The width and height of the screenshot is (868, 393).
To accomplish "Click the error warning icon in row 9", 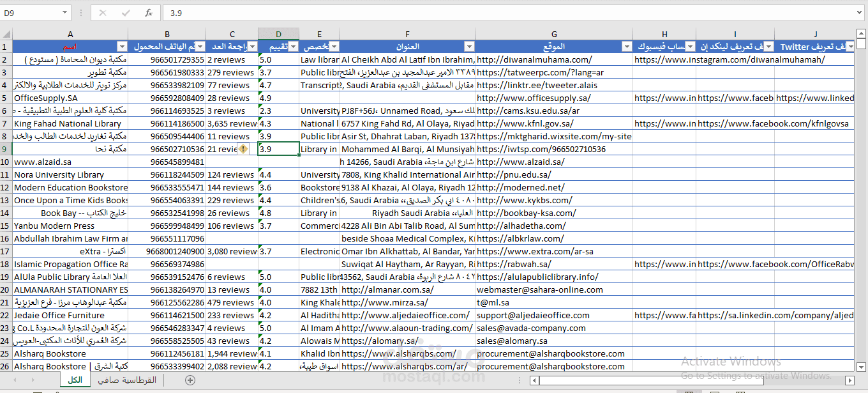I will pos(244,149).
